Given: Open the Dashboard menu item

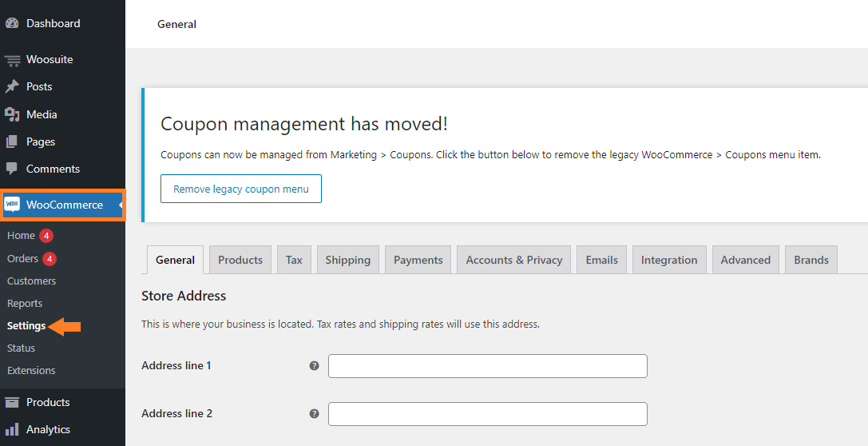Looking at the screenshot, I should [54, 23].
